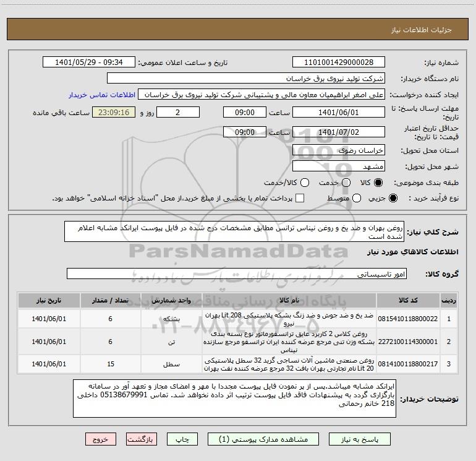Click the بشکه unit cell
Viewport: 476px width, 461px height.
pos(171,319)
